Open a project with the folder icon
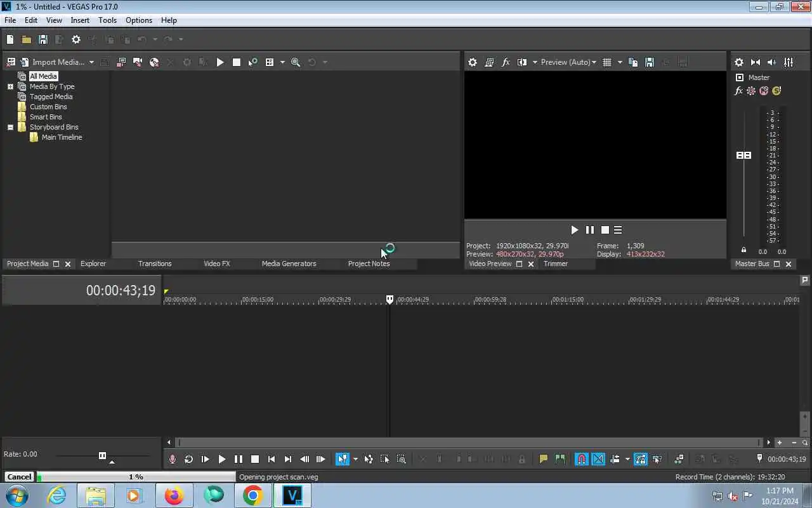This screenshot has height=508, width=812. [x=27, y=39]
